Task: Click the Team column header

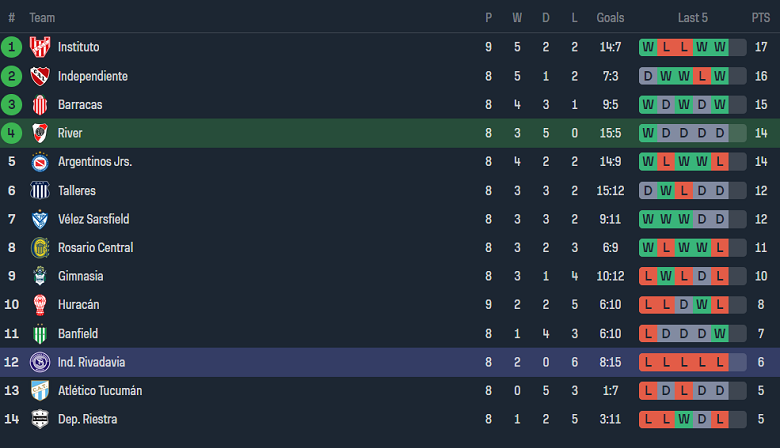Action: (42, 18)
